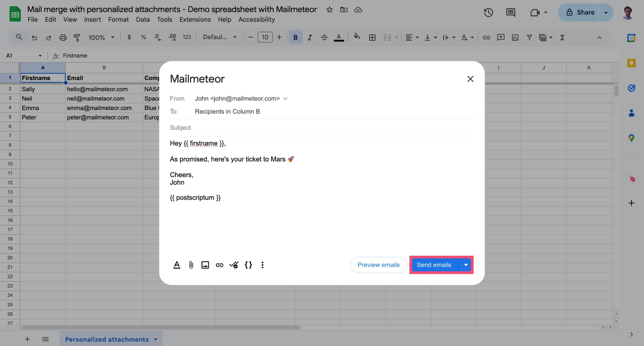
Task: Increase font size plus button
Action: pos(279,37)
